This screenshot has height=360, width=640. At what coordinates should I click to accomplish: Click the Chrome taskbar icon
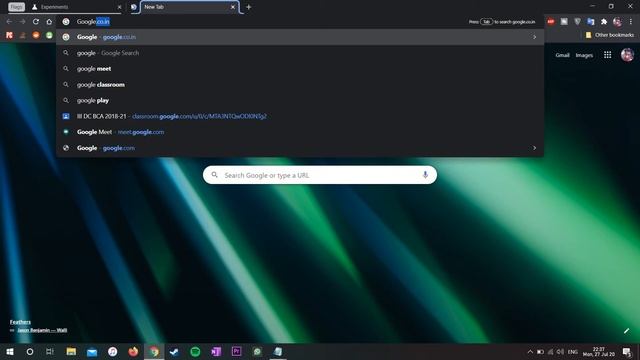(x=154, y=351)
